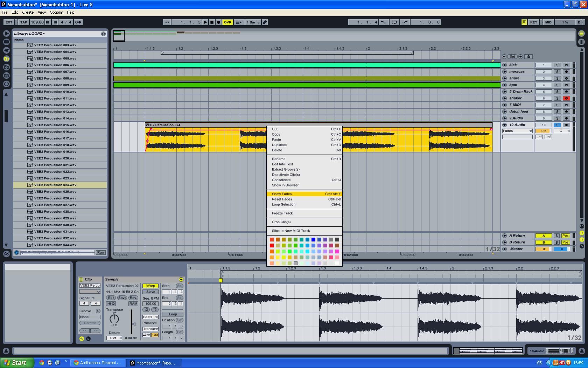Screen dimensions: 588x368
Task: Unsolo the 10 Audio track
Action: pos(557,125)
